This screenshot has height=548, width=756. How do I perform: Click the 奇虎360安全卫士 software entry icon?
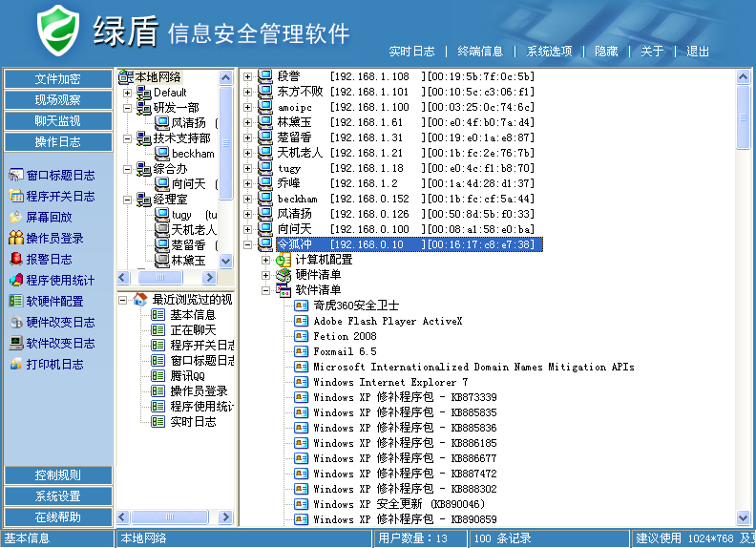pyautogui.click(x=302, y=306)
